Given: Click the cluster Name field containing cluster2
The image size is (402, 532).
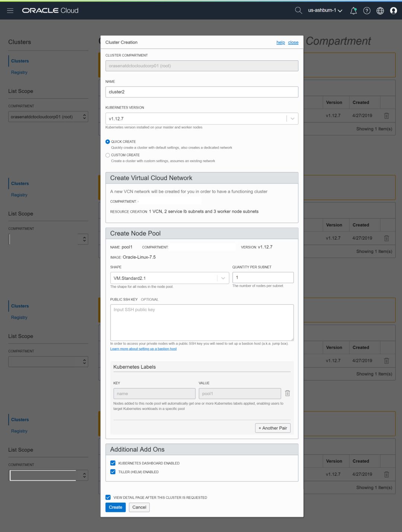Looking at the screenshot, I should (202, 92).
